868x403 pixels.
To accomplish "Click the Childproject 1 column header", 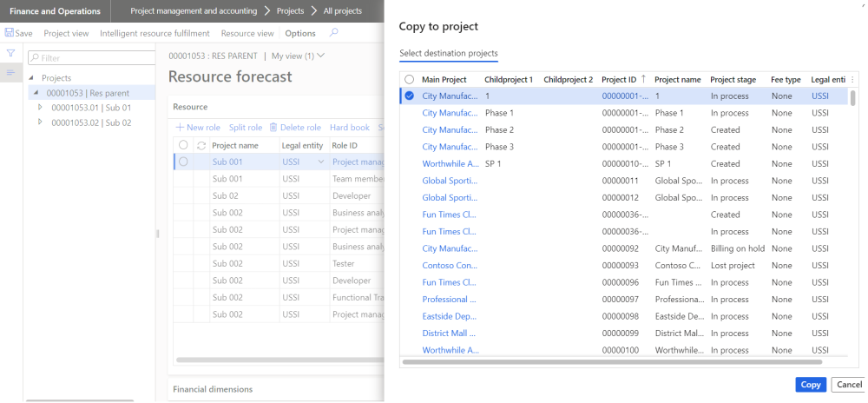I will coord(509,80).
